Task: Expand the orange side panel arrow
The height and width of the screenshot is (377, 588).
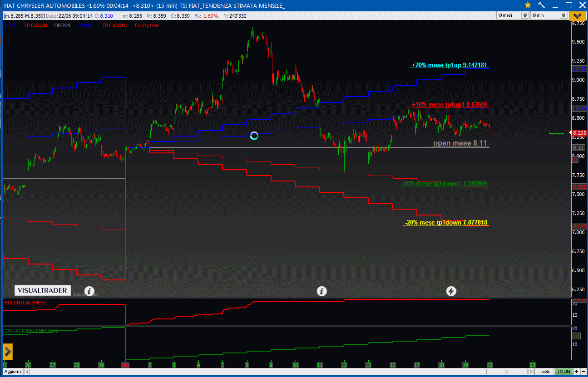Action: click(x=7, y=352)
